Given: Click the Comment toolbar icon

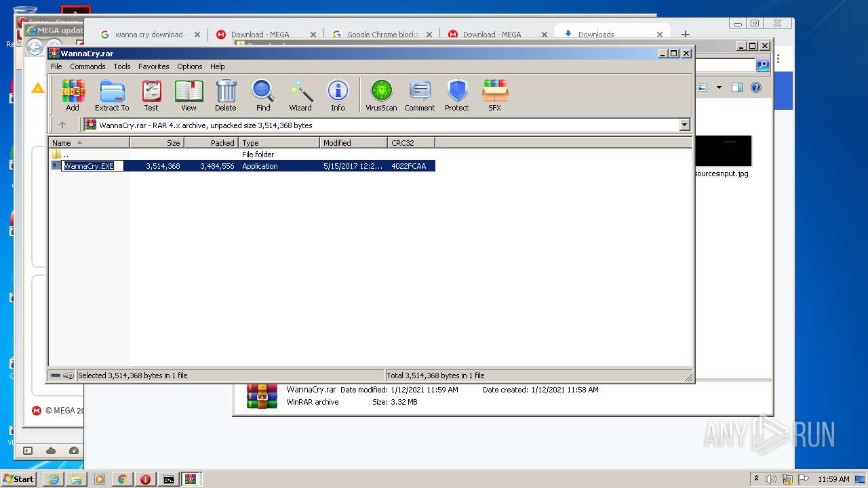Looking at the screenshot, I should (x=420, y=96).
